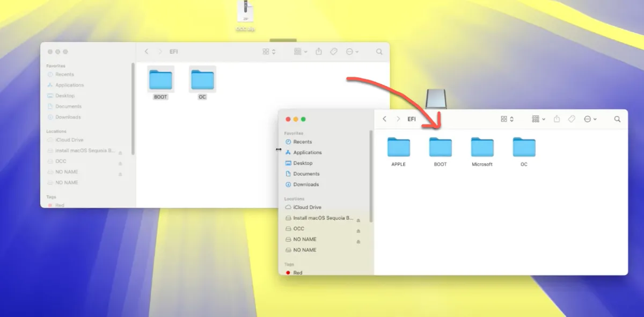Select the OC folder in background window
The image size is (644, 317).
coord(202,81)
